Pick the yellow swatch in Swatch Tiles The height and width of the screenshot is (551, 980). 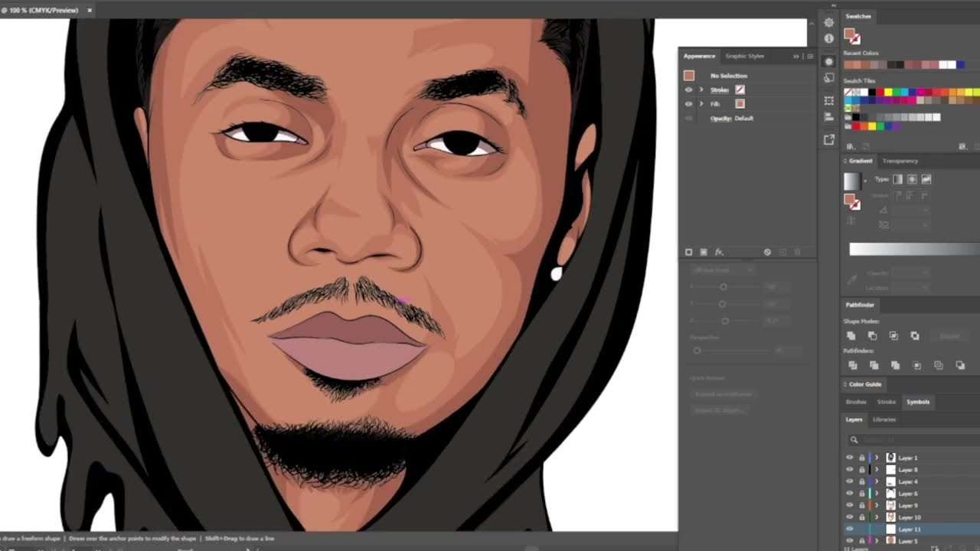(888, 93)
